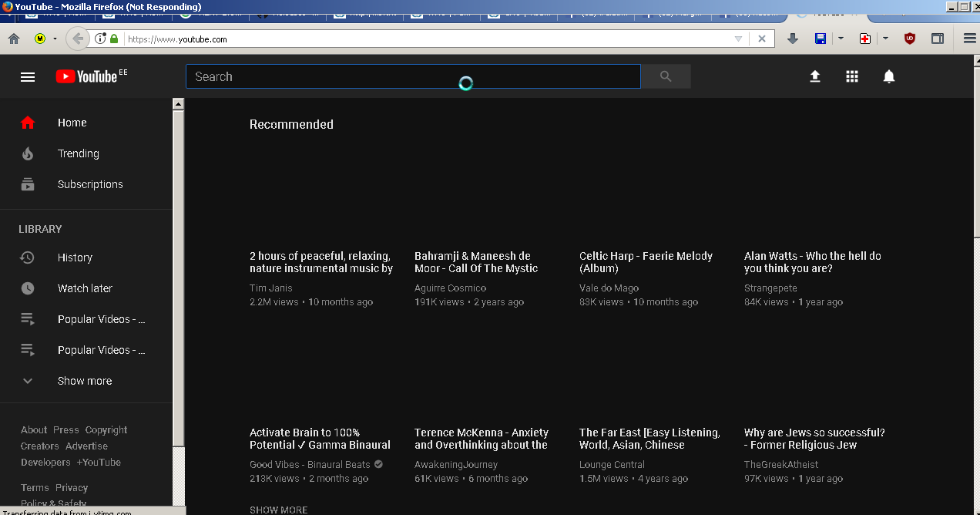980x515 pixels.
Task: Expand 'Show more' in the library sidebar
Action: pos(84,381)
